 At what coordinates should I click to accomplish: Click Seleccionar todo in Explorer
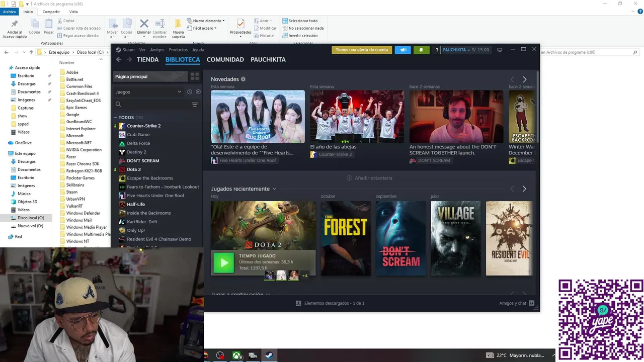click(x=300, y=21)
